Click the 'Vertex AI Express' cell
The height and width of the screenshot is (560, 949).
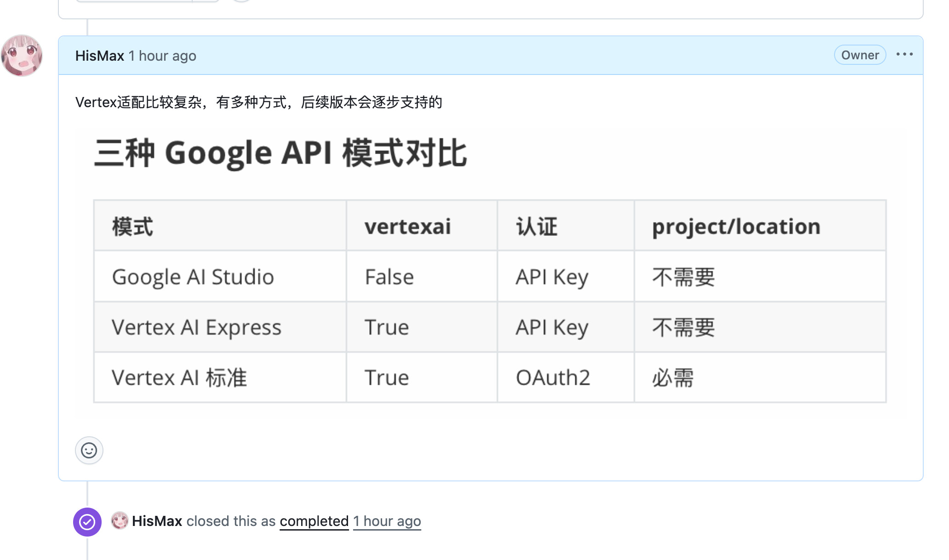click(220, 327)
